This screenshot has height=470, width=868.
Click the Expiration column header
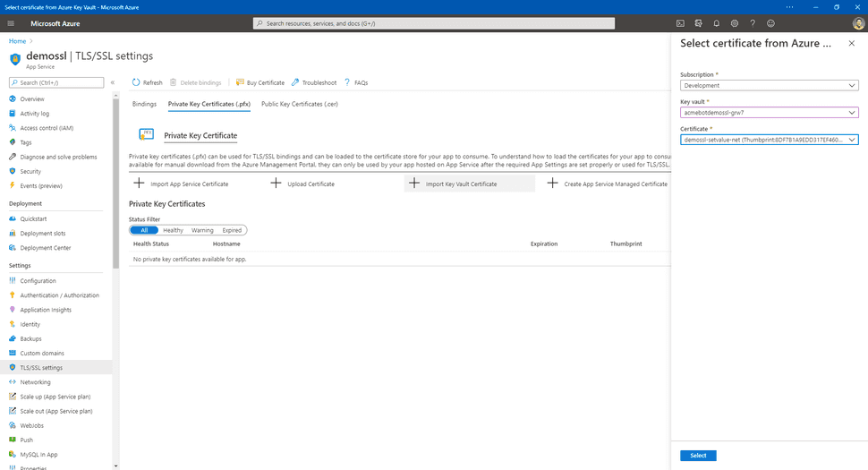543,244
